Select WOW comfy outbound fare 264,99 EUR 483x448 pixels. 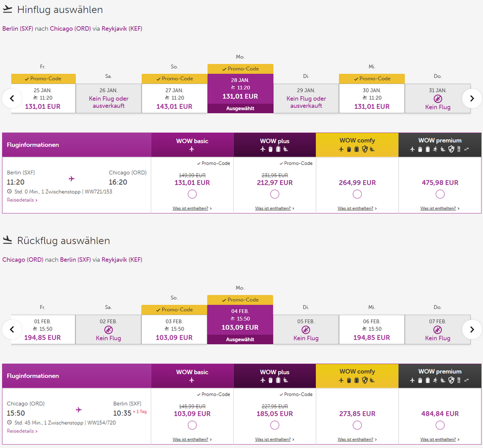click(357, 194)
